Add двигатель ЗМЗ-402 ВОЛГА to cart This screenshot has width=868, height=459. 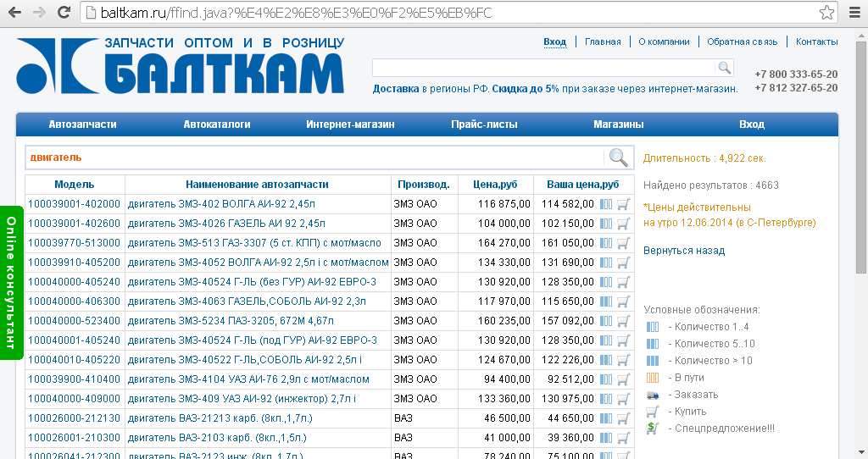click(x=624, y=204)
